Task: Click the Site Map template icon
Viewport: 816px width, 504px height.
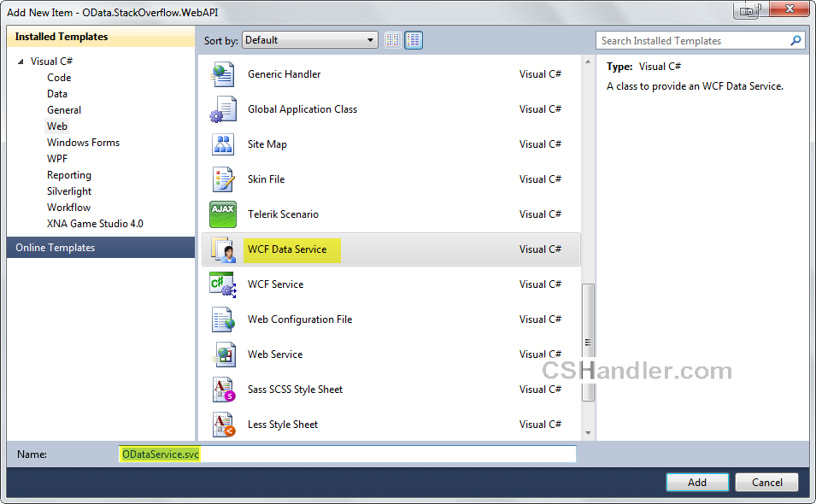Action: tap(223, 144)
